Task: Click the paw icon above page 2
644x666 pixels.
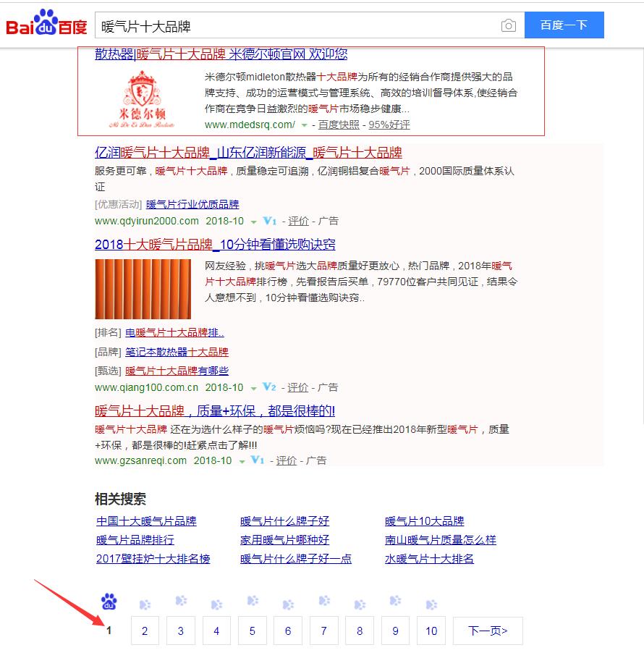Action: tap(145, 604)
